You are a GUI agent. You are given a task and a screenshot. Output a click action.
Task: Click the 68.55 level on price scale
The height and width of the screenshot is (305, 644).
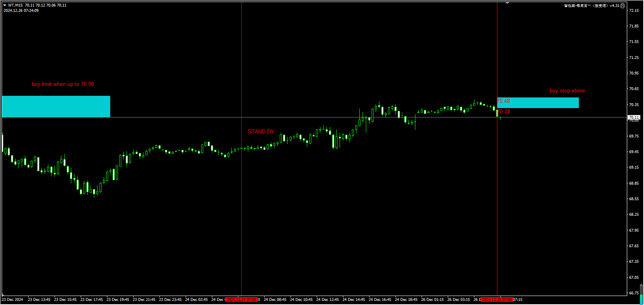point(634,199)
